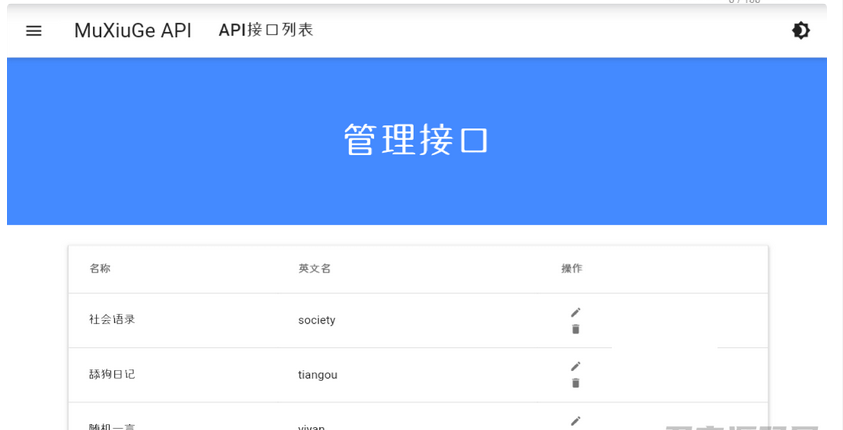The height and width of the screenshot is (430, 843).
Task: Click the 名称 column header
Action: [100, 269]
